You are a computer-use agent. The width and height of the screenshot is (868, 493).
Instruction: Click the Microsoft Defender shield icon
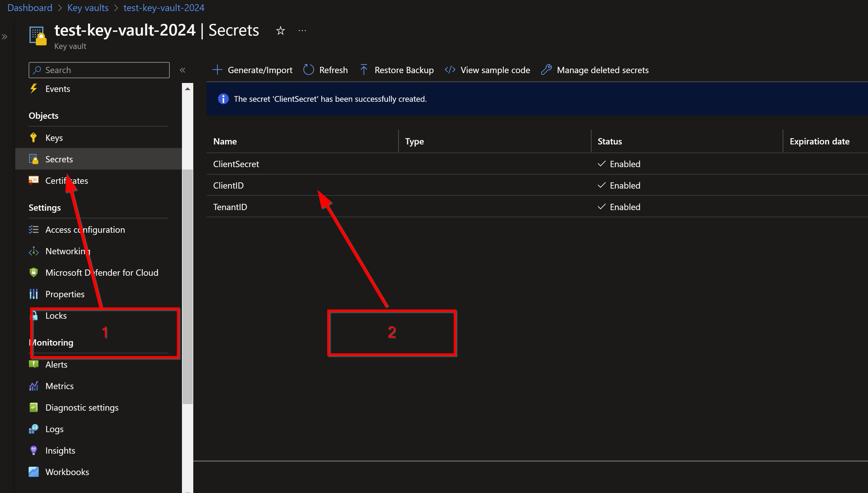click(33, 272)
